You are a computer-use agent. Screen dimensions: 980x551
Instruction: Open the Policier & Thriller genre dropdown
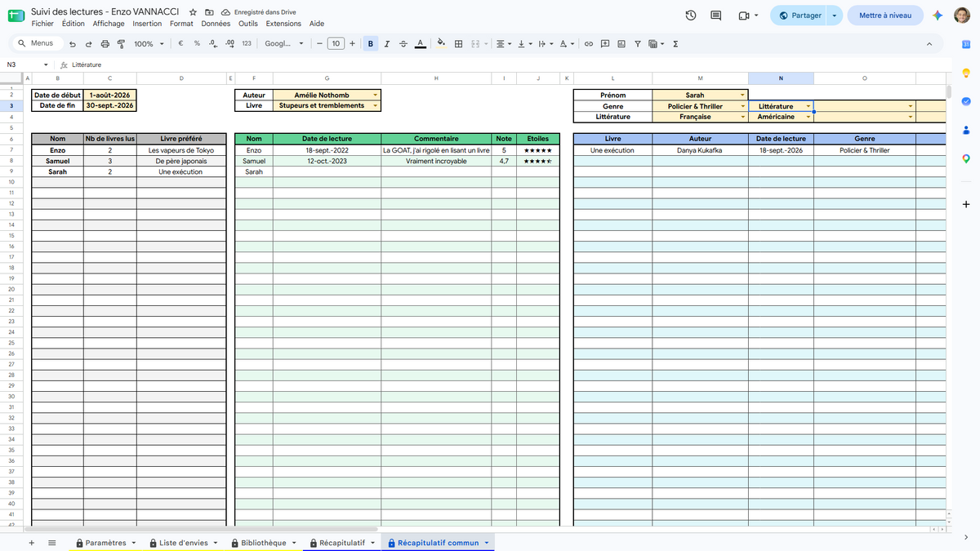tap(742, 106)
